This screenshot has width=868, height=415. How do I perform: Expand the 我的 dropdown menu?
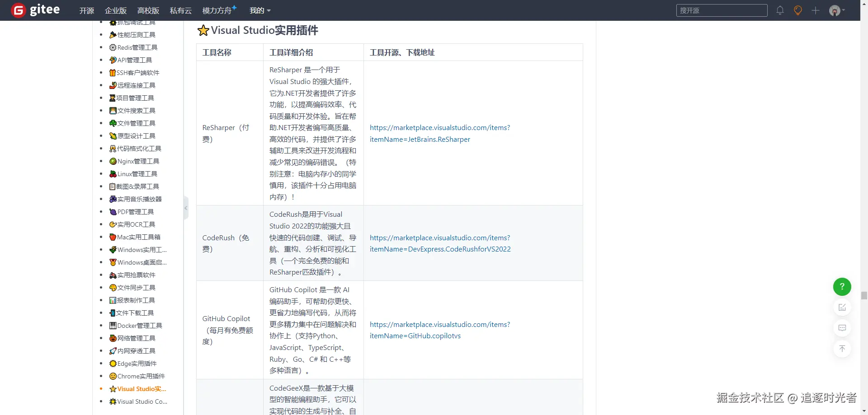[260, 10]
